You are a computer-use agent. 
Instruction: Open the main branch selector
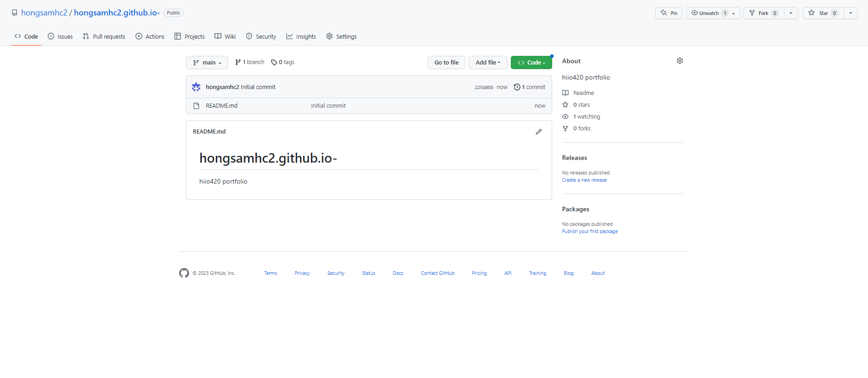click(x=207, y=62)
